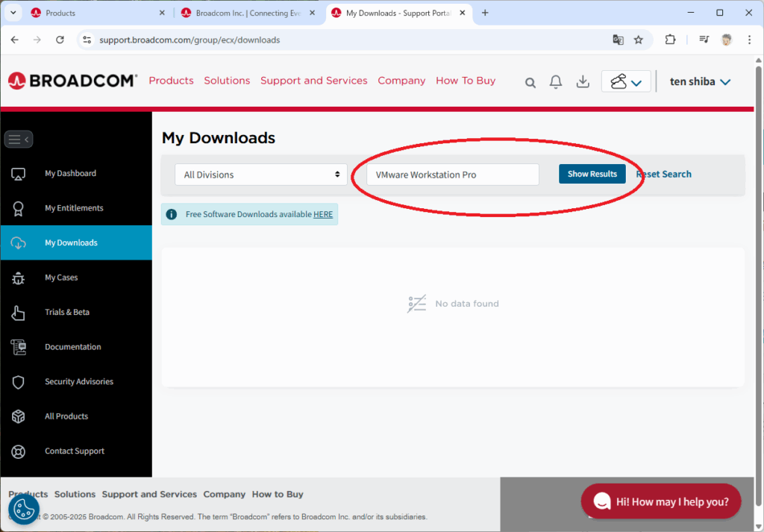764x532 pixels.
Task: Collapse the sidebar with hamburger toggle
Action: click(x=19, y=139)
